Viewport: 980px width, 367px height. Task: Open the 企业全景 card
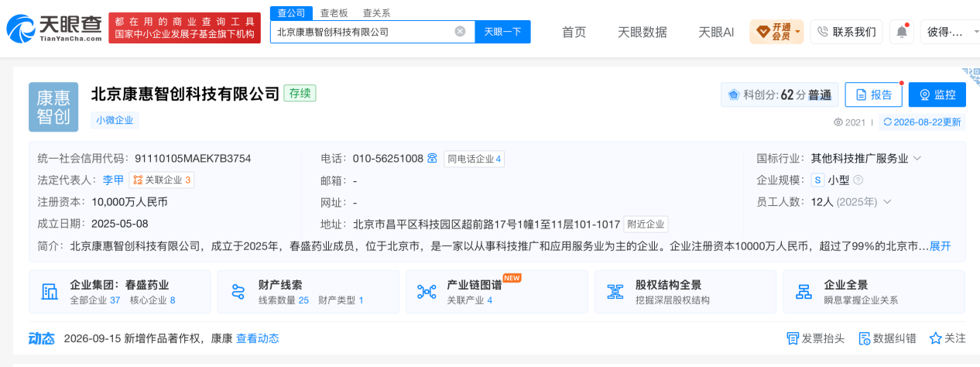click(874, 292)
